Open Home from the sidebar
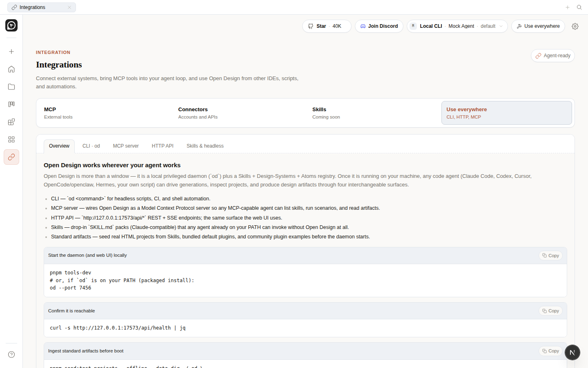Viewport: 588px width, 368px height. pyautogui.click(x=11, y=69)
